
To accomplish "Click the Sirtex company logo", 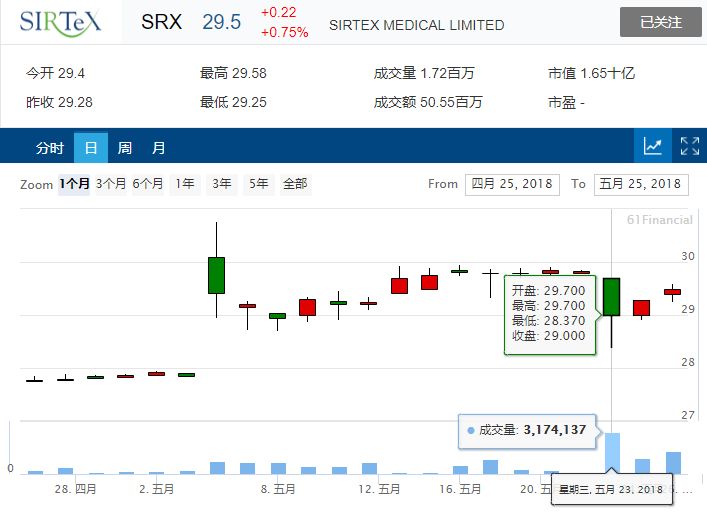I will point(60,22).
